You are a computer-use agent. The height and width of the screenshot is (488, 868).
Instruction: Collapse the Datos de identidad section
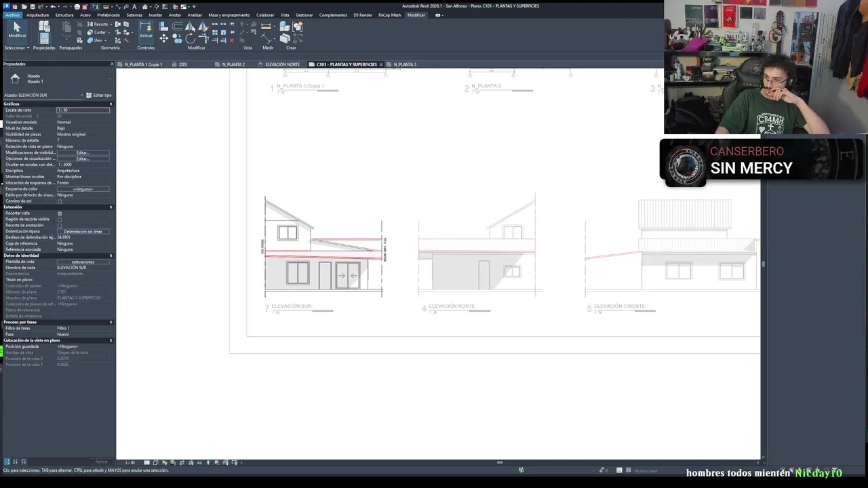[111, 256]
